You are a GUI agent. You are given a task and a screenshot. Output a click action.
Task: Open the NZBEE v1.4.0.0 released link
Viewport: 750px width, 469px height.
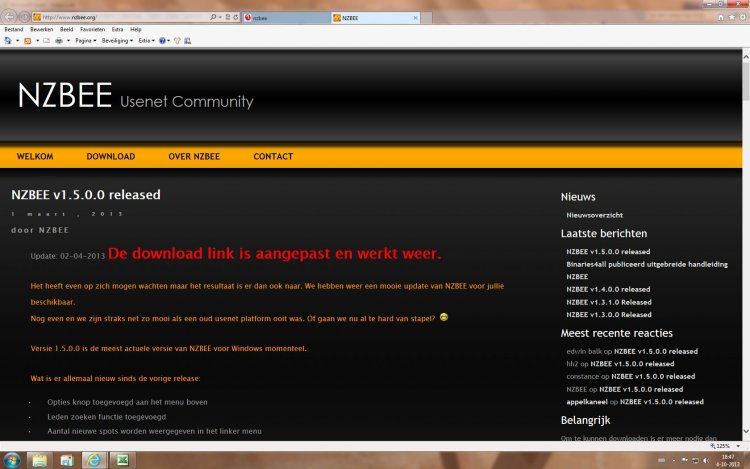(x=608, y=289)
